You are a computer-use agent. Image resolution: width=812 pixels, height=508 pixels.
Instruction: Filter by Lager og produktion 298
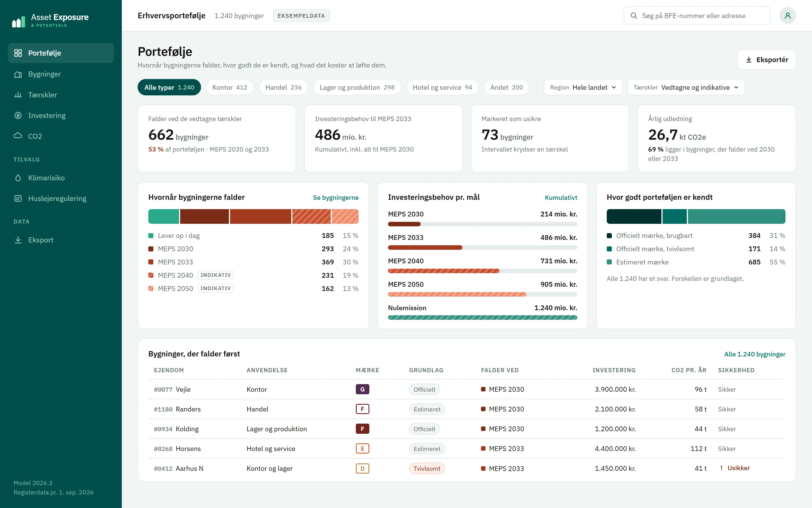357,87
